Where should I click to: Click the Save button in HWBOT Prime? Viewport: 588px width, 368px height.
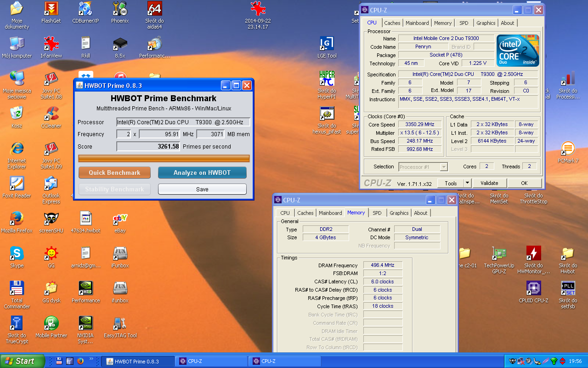(x=202, y=189)
